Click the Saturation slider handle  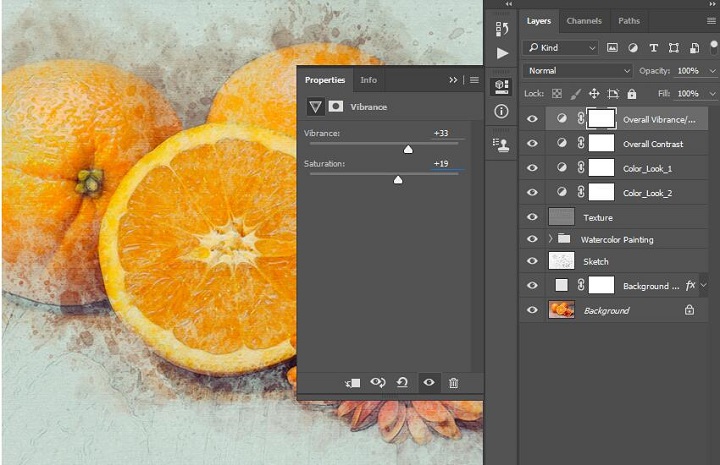(x=398, y=180)
